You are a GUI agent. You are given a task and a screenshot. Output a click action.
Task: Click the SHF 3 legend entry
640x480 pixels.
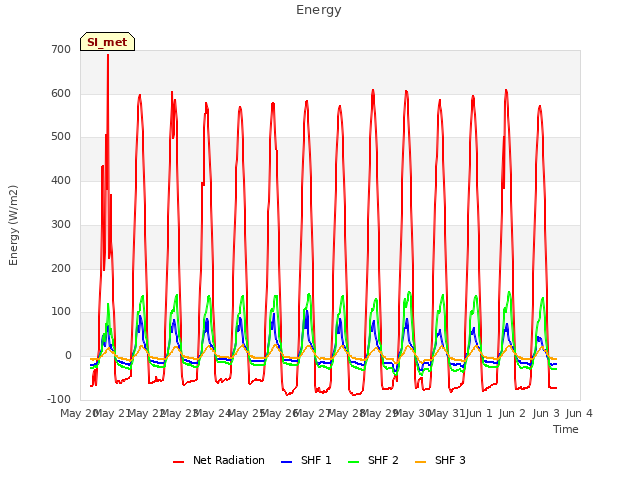click(440, 460)
